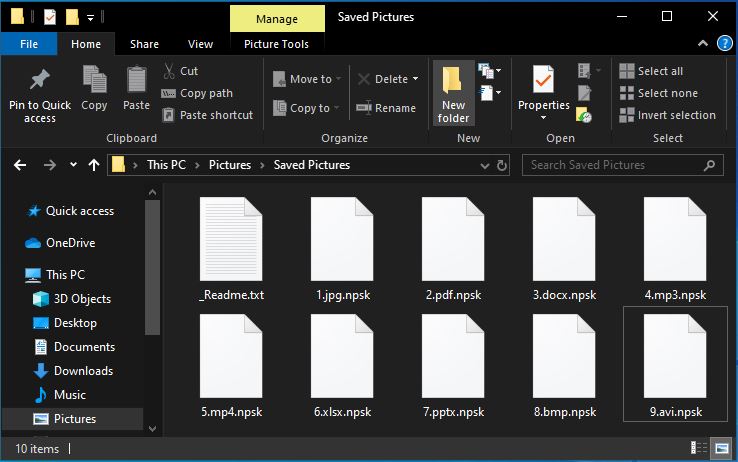Switch to the View ribbon tab
This screenshot has height=462, width=738.
click(200, 44)
